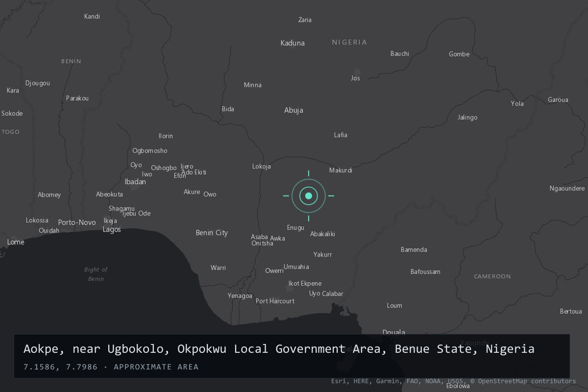
Task: Click the Bertoua city label
Action: click(x=571, y=312)
